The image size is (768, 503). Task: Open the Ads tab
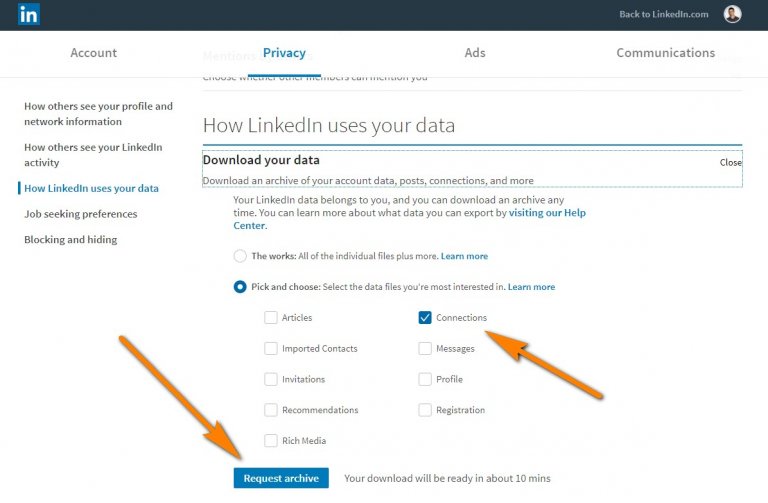475,53
